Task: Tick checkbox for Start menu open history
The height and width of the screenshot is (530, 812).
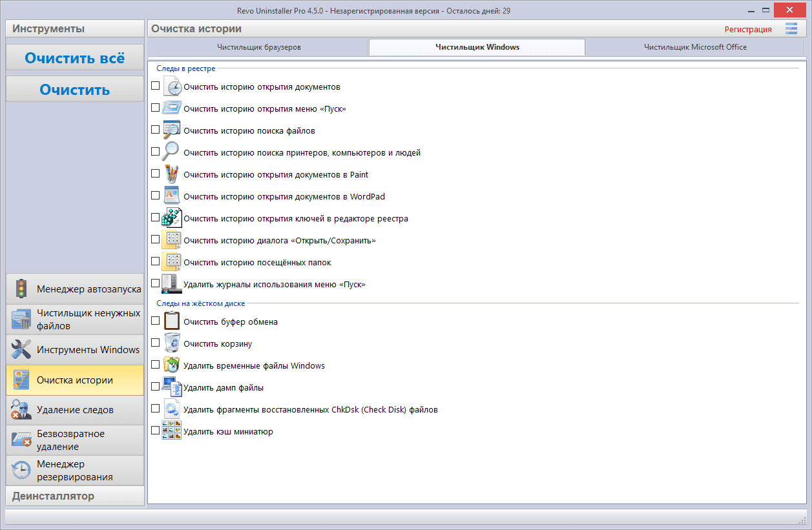Action: 155,107
